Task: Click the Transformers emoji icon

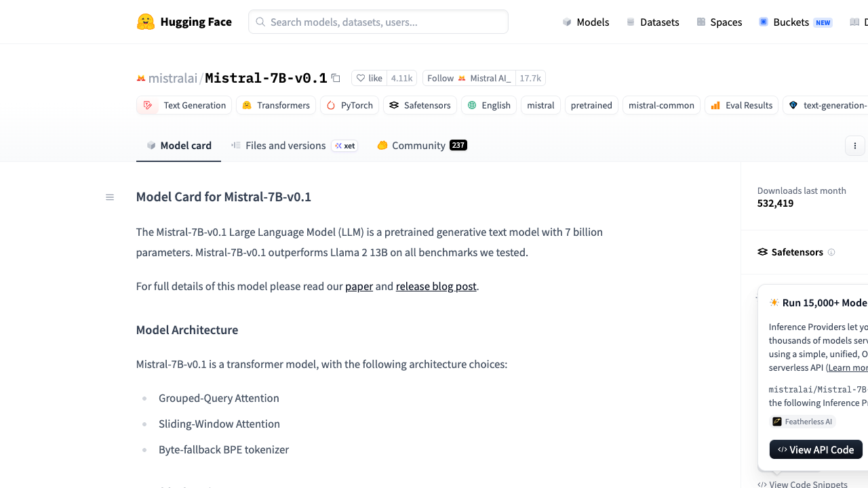Action: coord(247,105)
